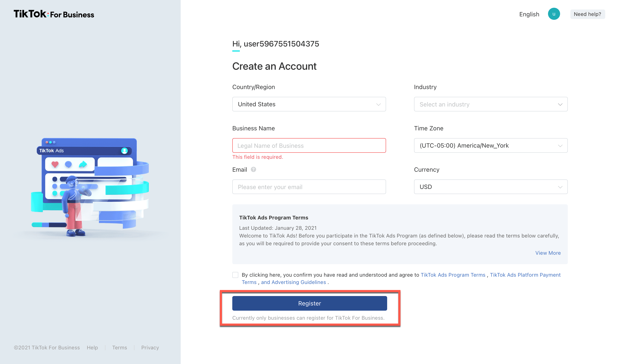Check the terms agreement checkbox
Screen dimensions: 619x364
pos(235,275)
